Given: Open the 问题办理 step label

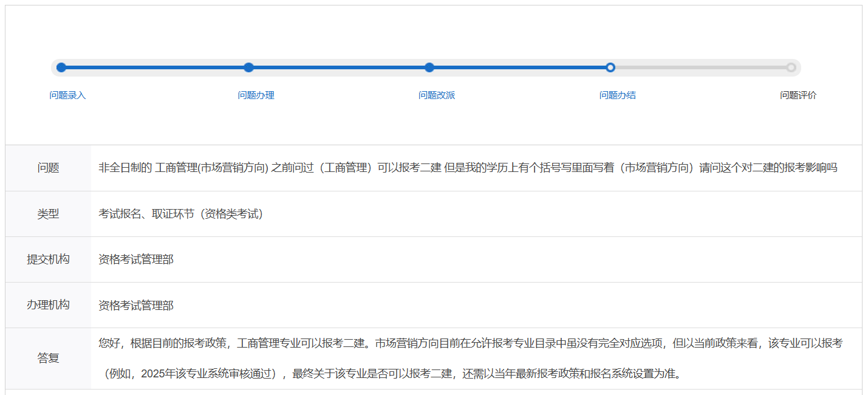Looking at the screenshot, I should click(x=256, y=95).
